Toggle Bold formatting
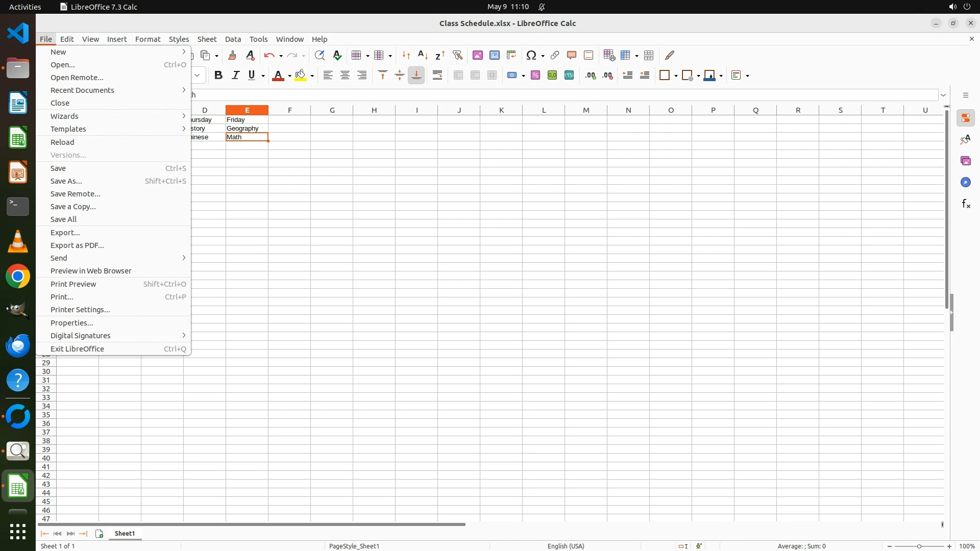 218,76
